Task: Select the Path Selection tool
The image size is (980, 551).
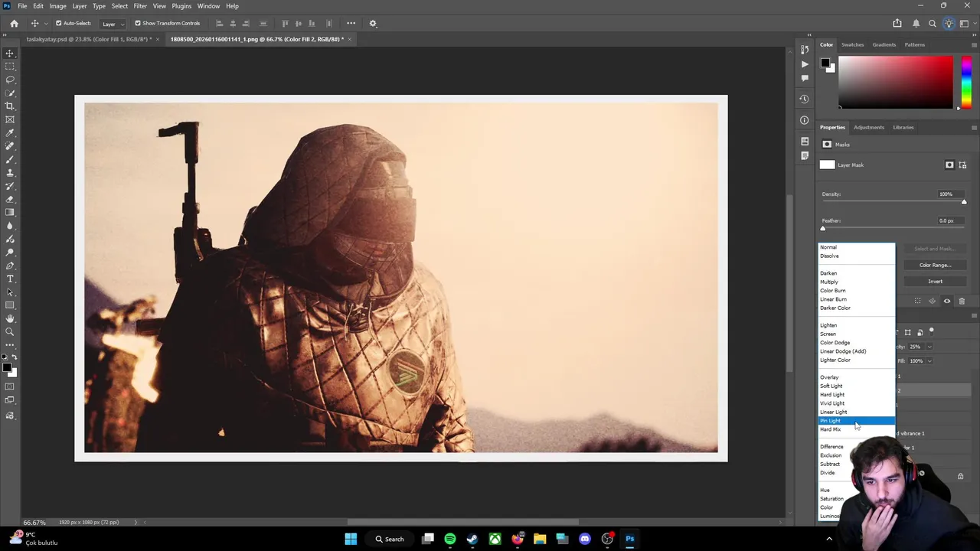Action: pyautogui.click(x=10, y=292)
